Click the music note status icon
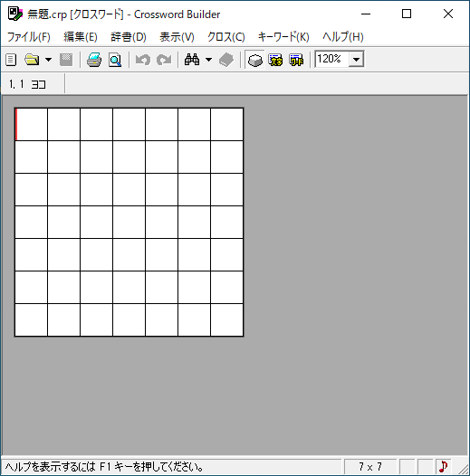 444,466
